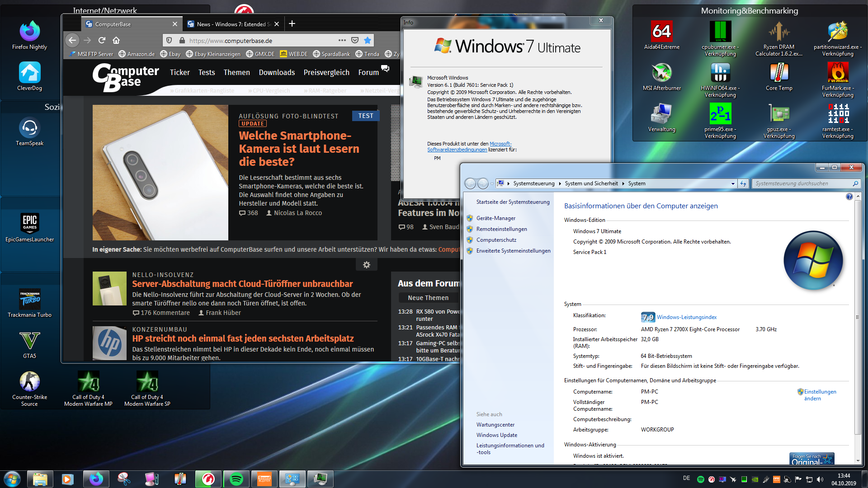
Task: Toggle tracking protection shield in Firefox address bar
Action: (169, 40)
